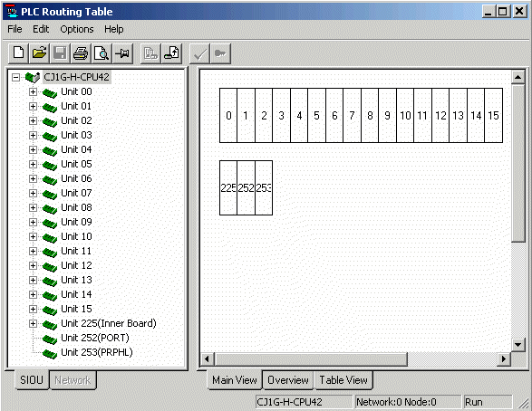The image size is (532, 411).
Task: Click the New file toolbar icon
Action: pos(18,53)
